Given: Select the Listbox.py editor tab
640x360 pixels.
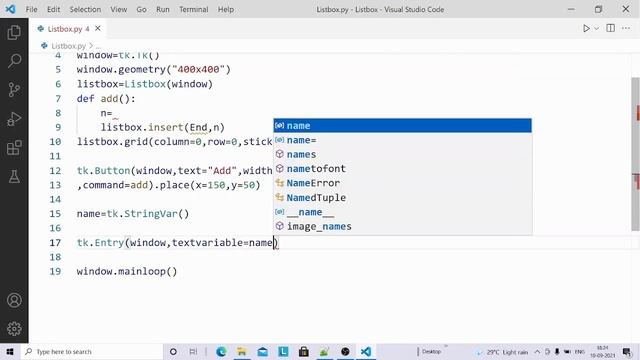Looking at the screenshot, I should (x=68, y=29).
